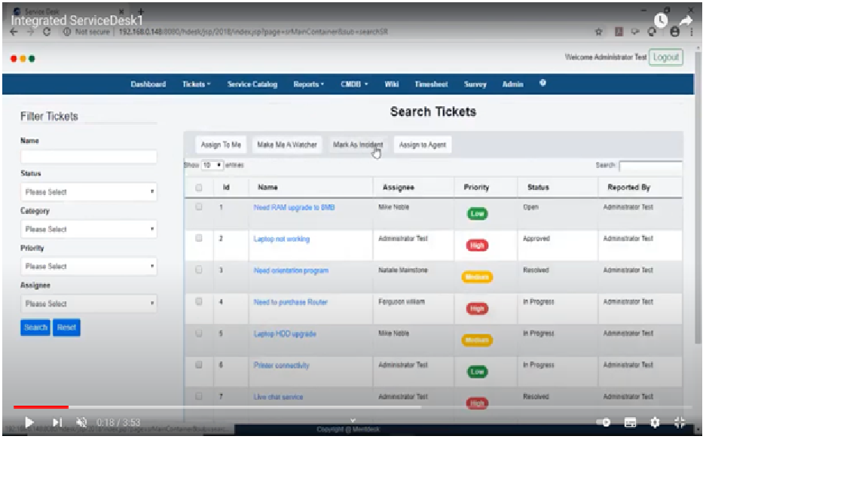The height and width of the screenshot is (488, 868).
Task: Focus the Name filter field
Action: [89, 157]
